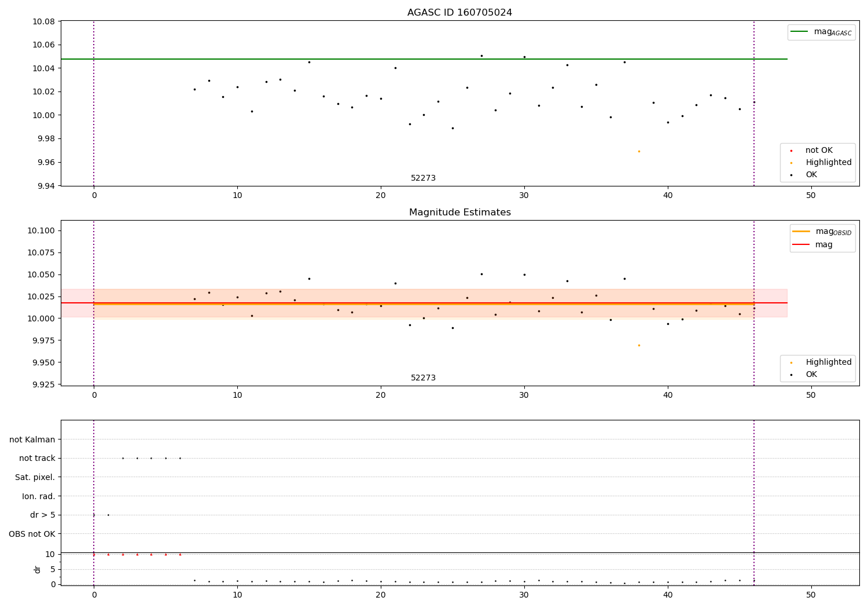Click x-axis tick '40' of the bottom plot

tap(668, 595)
